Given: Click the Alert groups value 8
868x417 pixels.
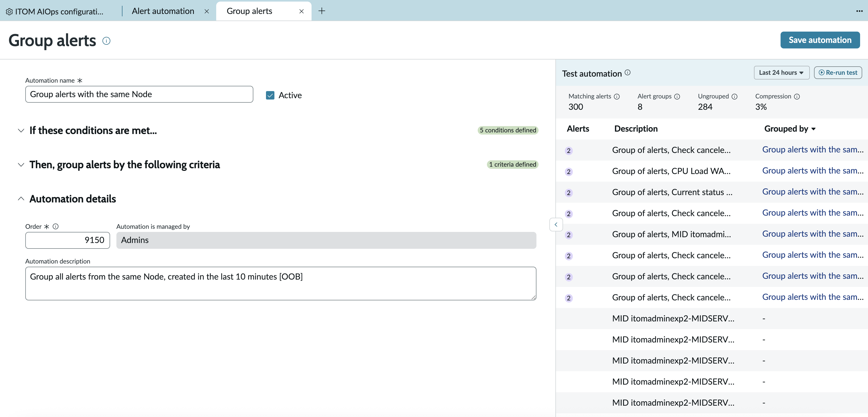Looking at the screenshot, I should point(640,107).
